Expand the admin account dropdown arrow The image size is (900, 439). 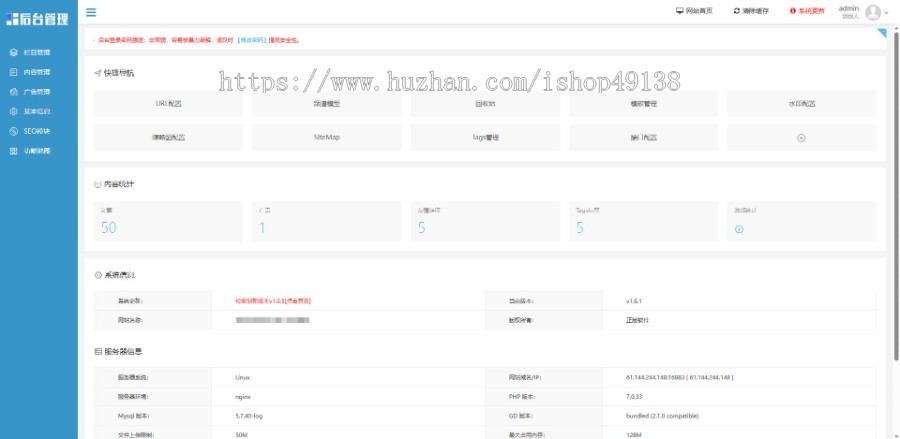(886, 13)
